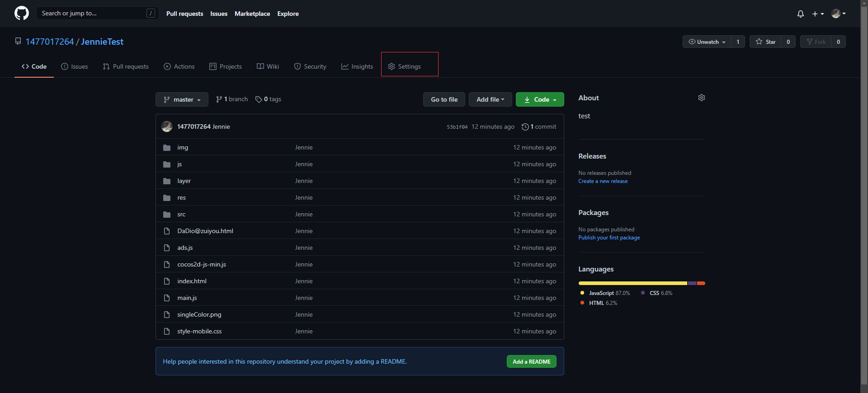Viewport: 868px width, 393px height.
Task: Click Pull requests in top navigation
Action: tap(184, 14)
